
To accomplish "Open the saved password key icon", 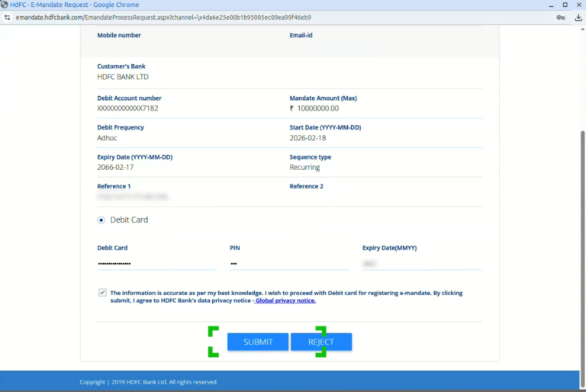I will click(x=561, y=17).
